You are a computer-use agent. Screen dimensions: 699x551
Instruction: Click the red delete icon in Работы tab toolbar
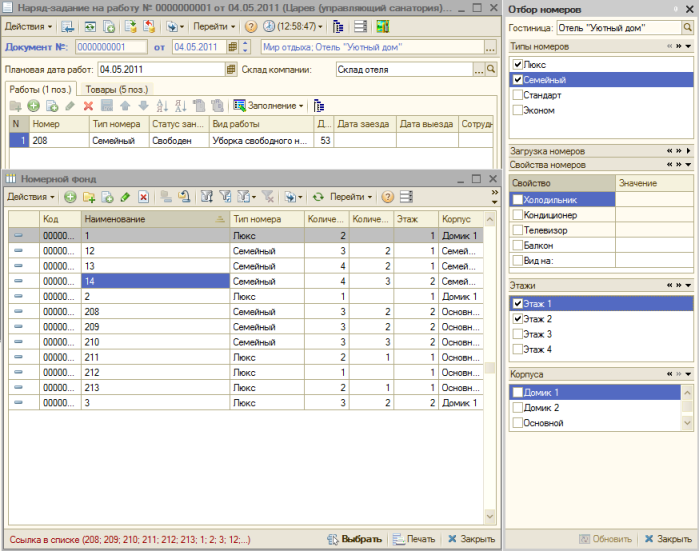[88, 105]
